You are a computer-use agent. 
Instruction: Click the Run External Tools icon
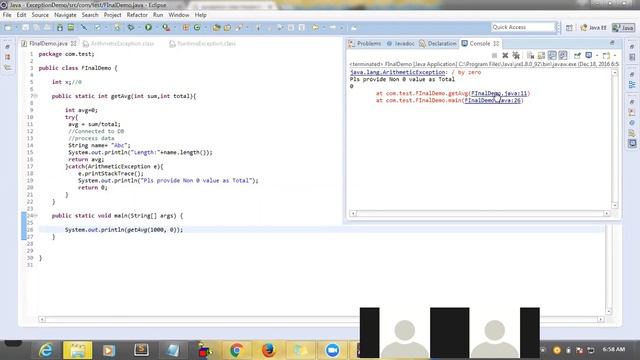[x=166, y=27]
